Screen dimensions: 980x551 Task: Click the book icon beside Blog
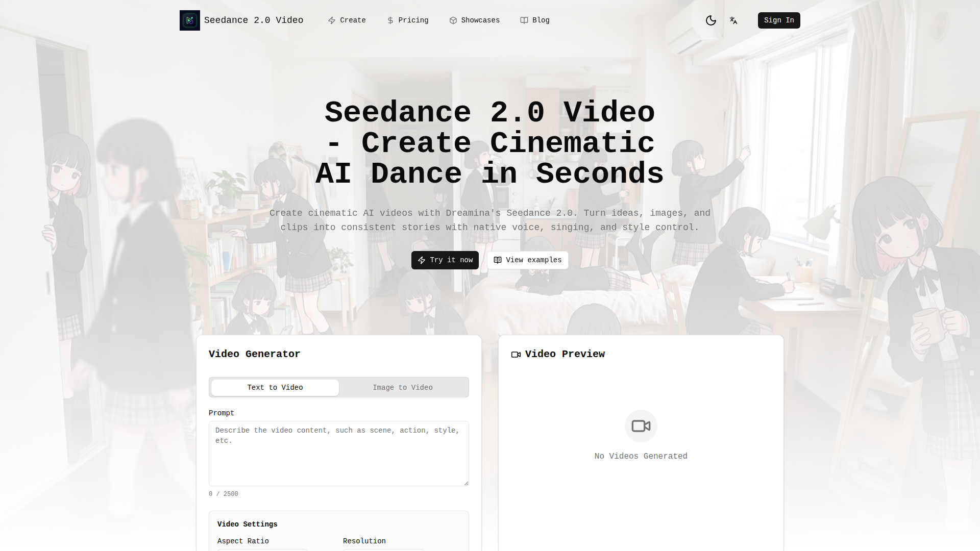tap(524, 20)
